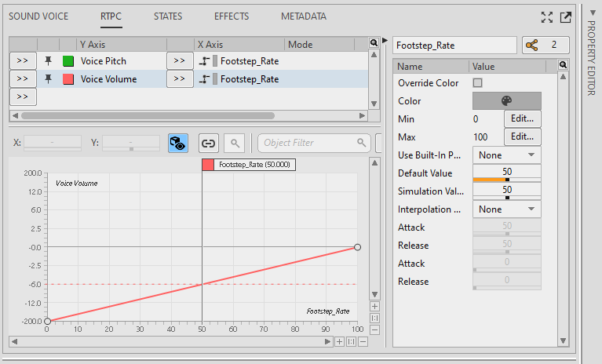Screen dimensions: 602x364
Task: Click the link curves chain icon
Action: coord(208,143)
